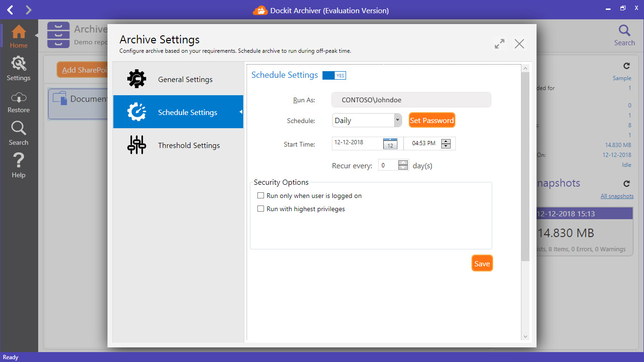Click the Add SharePoint button
644x362 pixels.
point(83,70)
